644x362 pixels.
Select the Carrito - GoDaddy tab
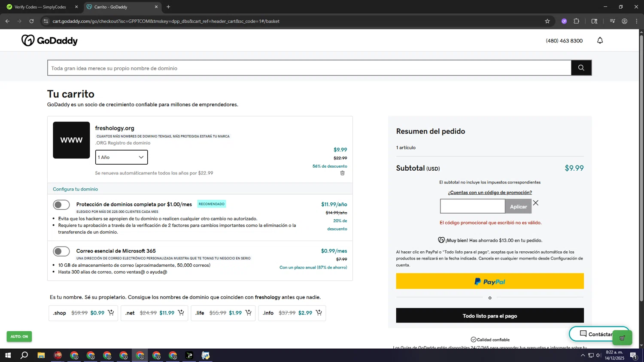[x=122, y=7]
